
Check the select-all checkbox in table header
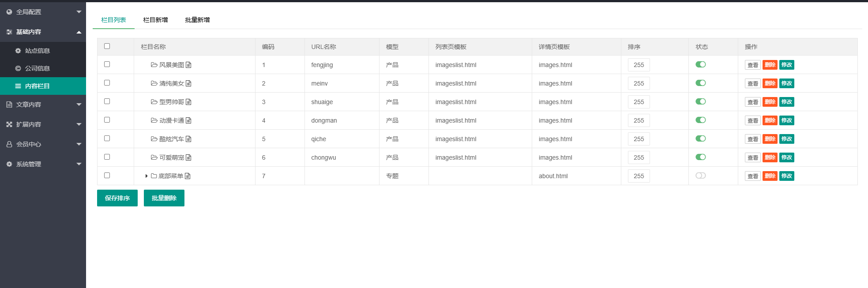(x=107, y=46)
